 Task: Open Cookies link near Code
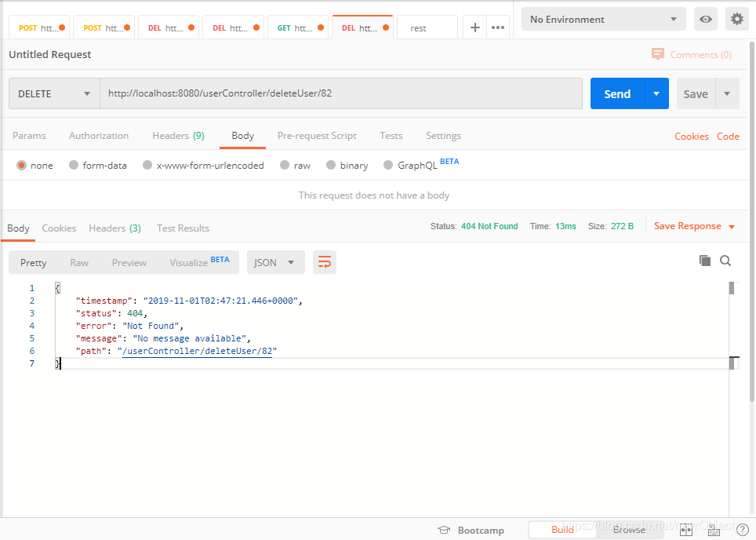click(692, 136)
